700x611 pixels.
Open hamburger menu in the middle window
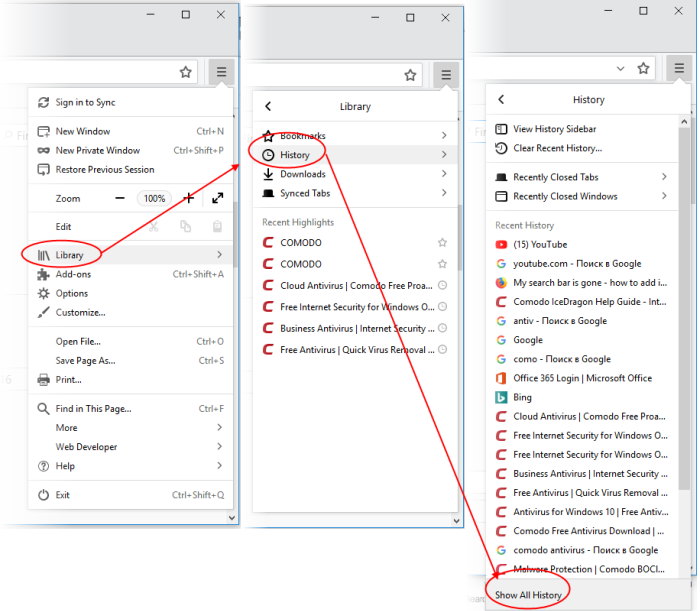coord(446,75)
